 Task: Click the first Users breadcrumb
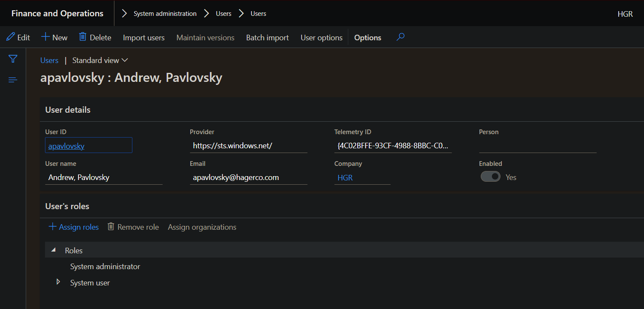(x=224, y=14)
